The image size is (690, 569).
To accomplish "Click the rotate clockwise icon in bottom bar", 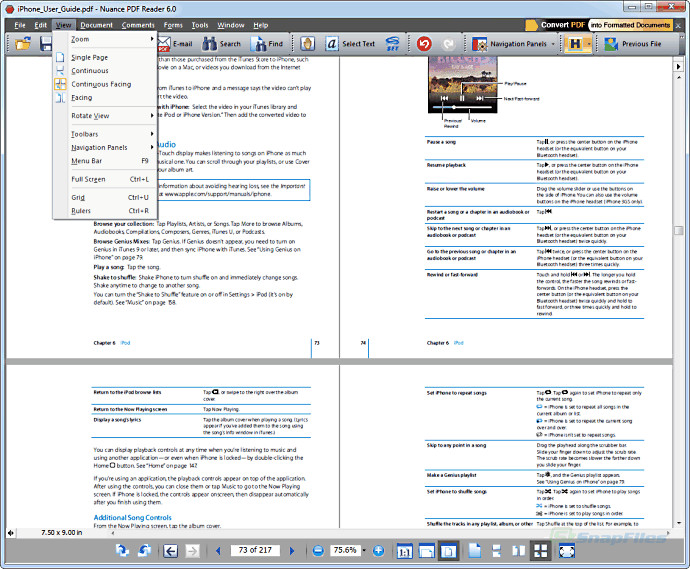I will click(x=122, y=551).
